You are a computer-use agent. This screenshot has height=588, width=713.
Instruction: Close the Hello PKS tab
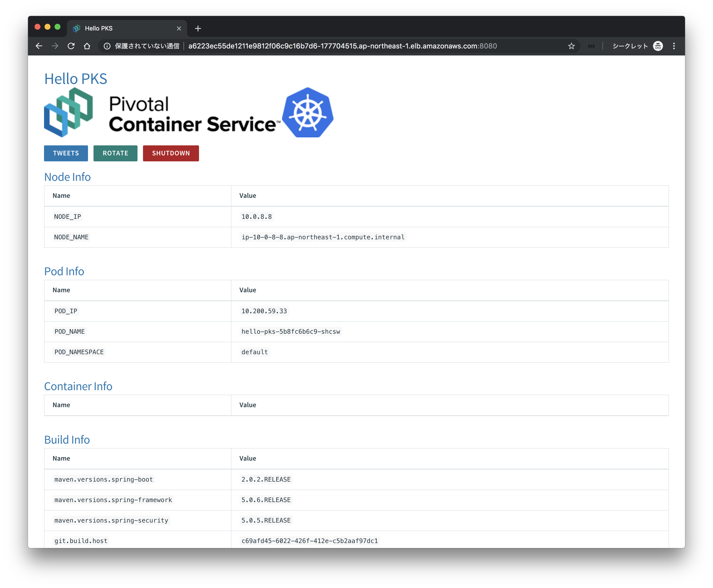[x=179, y=28]
